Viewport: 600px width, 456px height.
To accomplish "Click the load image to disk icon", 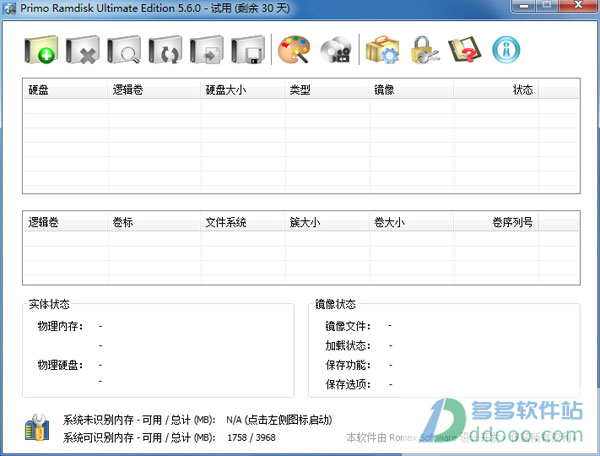I will tap(207, 50).
